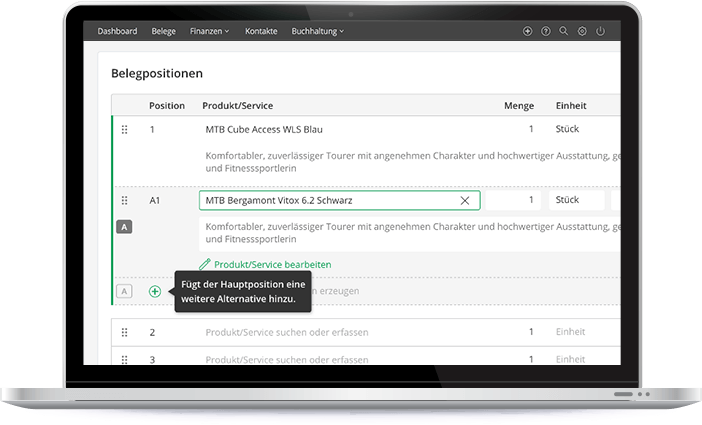Clear the MTB Bergamont Vitox product field

click(465, 201)
